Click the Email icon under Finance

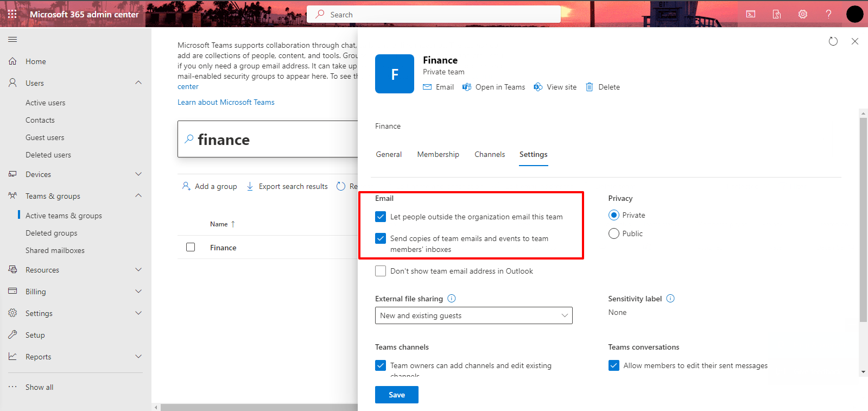coord(427,87)
